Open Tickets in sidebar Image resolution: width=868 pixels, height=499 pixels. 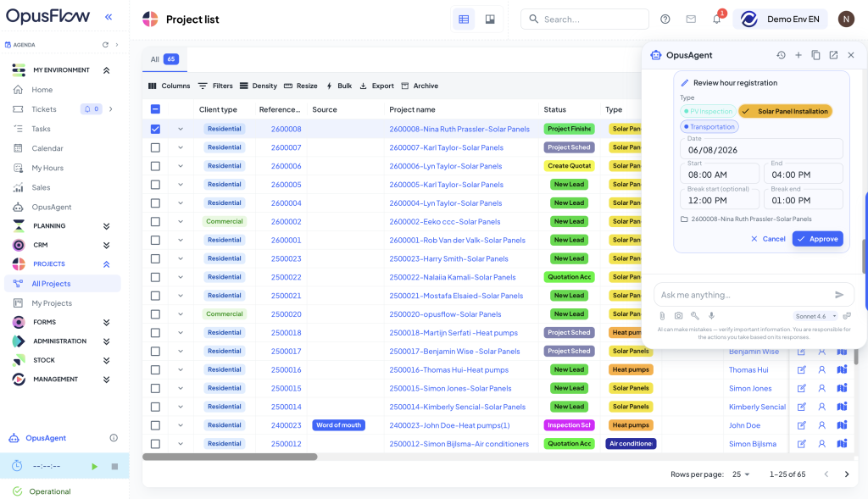tap(44, 109)
